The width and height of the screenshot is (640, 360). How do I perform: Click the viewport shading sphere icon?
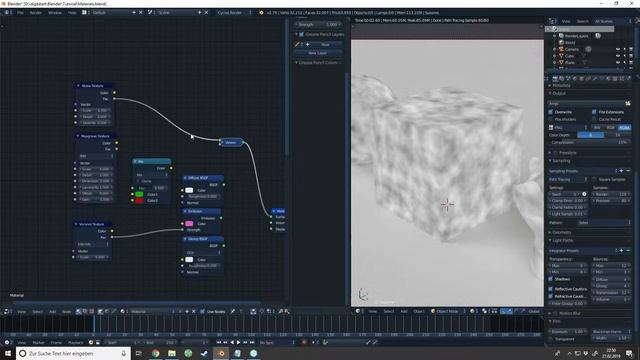[x=472, y=311]
